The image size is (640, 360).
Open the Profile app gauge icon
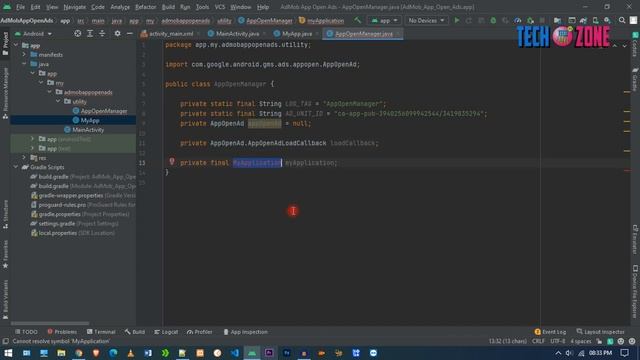point(518,20)
